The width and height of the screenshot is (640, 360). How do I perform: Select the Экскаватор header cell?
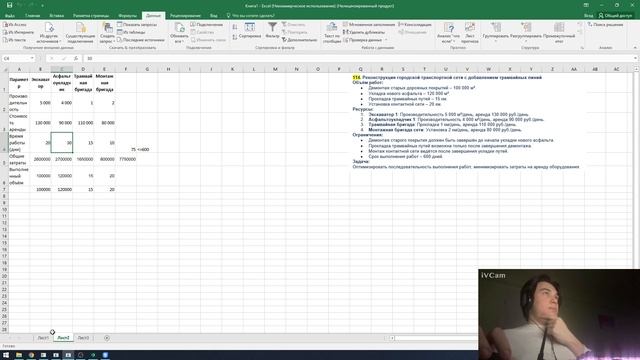[40, 83]
